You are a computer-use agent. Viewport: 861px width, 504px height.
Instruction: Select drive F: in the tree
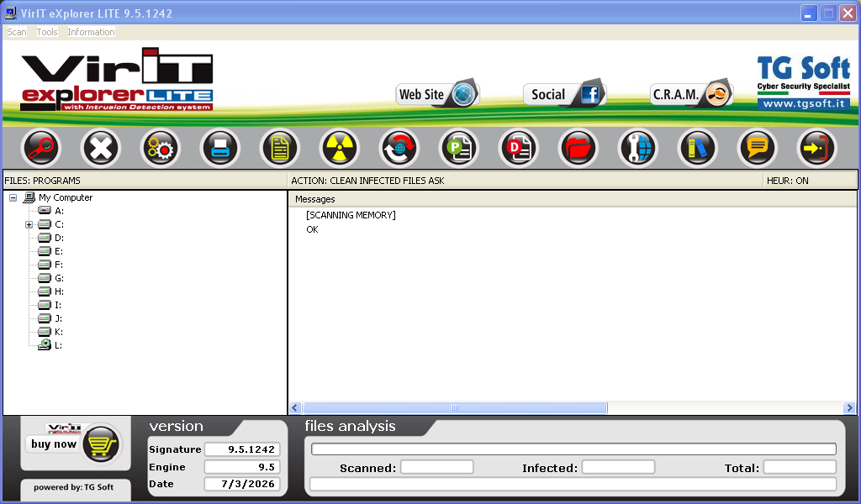pyautogui.click(x=59, y=265)
